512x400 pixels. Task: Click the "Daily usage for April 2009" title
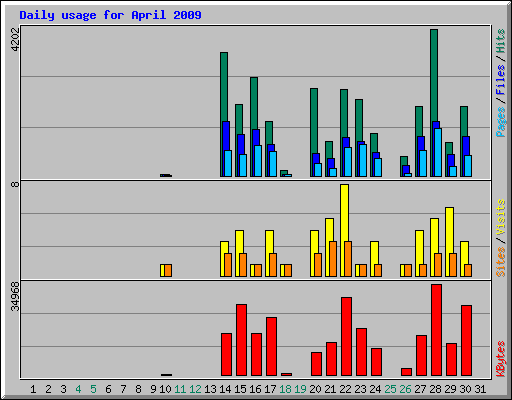coord(110,15)
